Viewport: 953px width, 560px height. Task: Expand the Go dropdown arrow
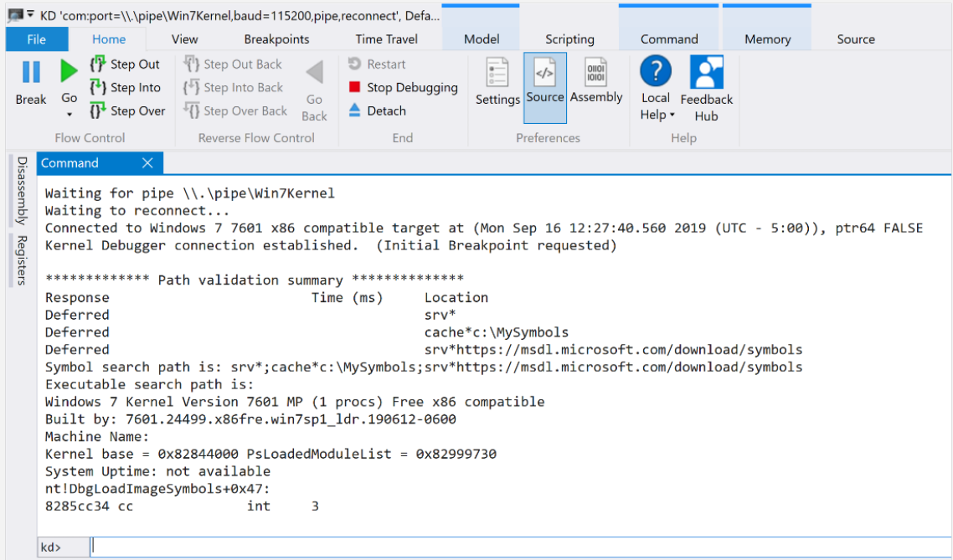coord(70,115)
